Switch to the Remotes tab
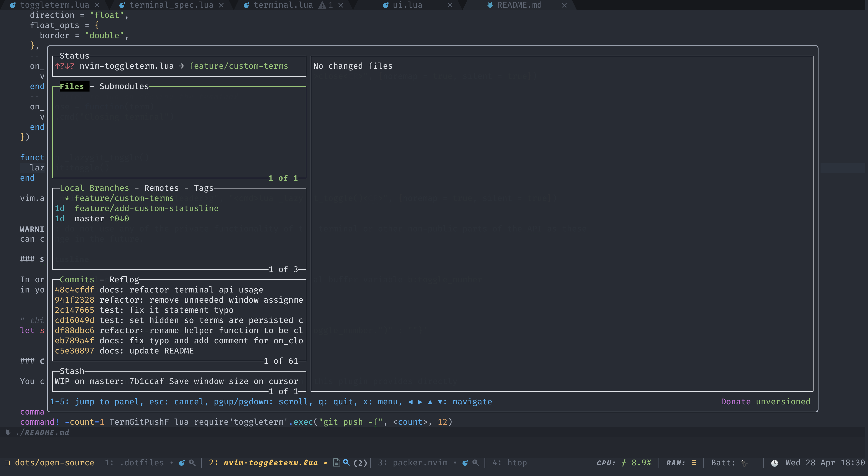868x476 pixels. point(161,188)
